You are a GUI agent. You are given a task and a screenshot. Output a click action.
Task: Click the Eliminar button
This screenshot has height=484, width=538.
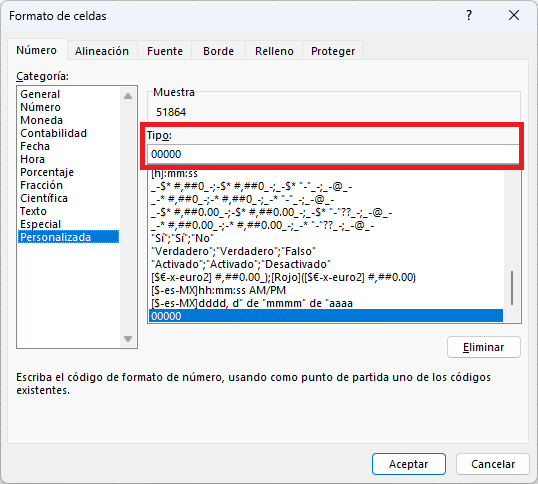(x=483, y=347)
